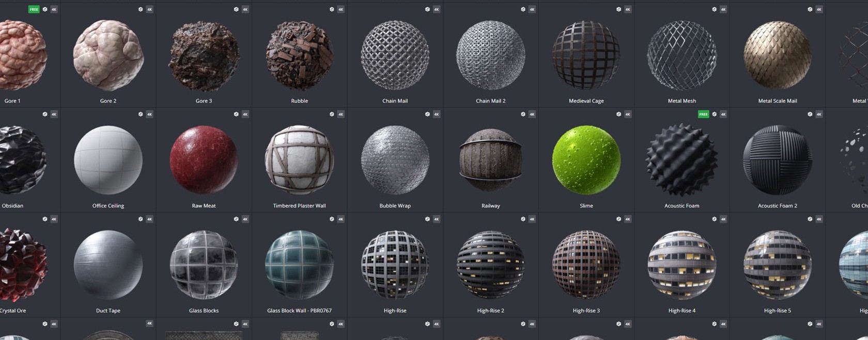Open the Gore 2 material sphere preview
Screen dimensions: 868x340
109,55
